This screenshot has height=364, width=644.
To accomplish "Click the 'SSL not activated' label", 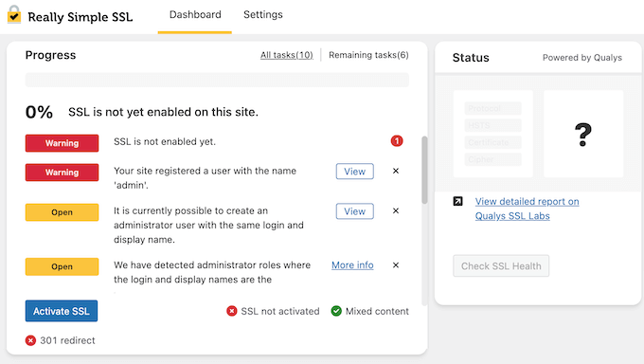I will [280, 311].
